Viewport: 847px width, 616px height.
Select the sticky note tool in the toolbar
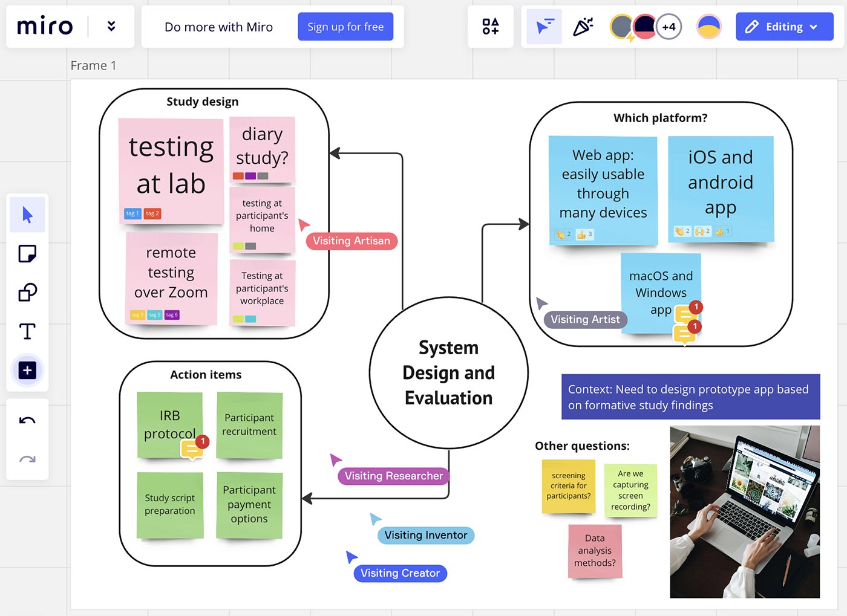pyautogui.click(x=27, y=253)
